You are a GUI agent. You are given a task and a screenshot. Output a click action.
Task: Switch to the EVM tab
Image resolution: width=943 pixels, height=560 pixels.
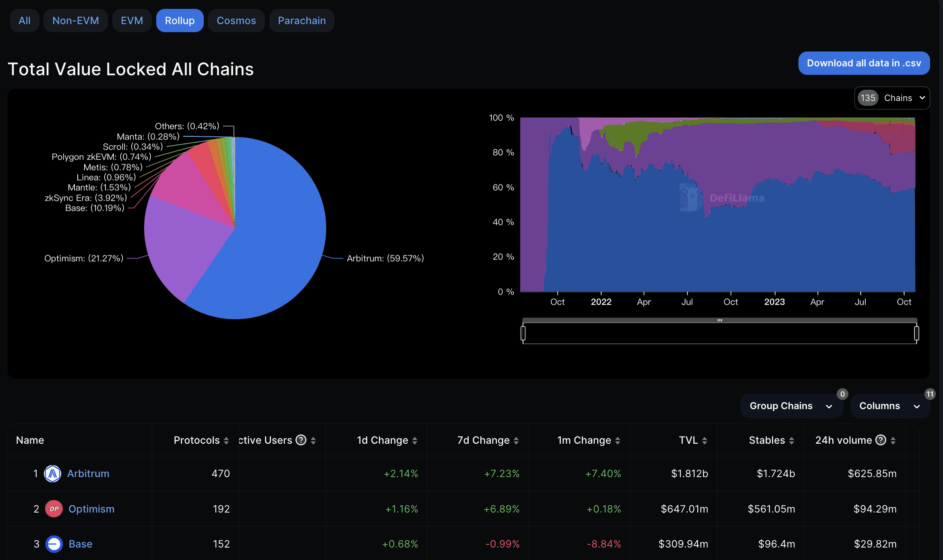(x=132, y=21)
